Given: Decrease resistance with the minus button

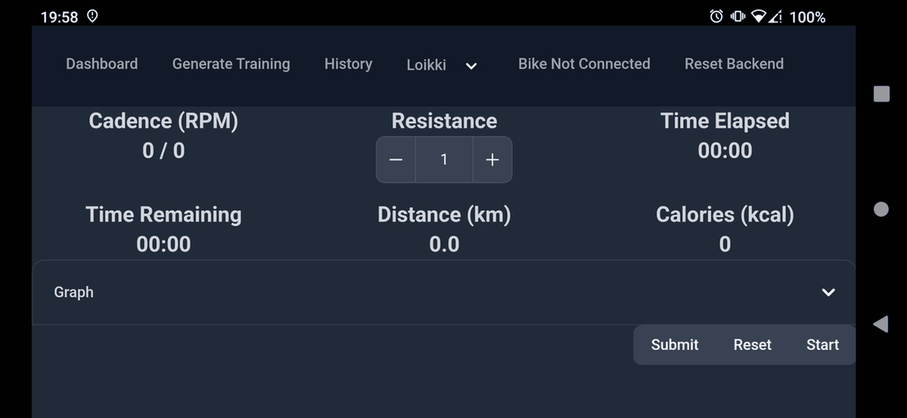Looking at the screenshot, I should tap(396, 160).
